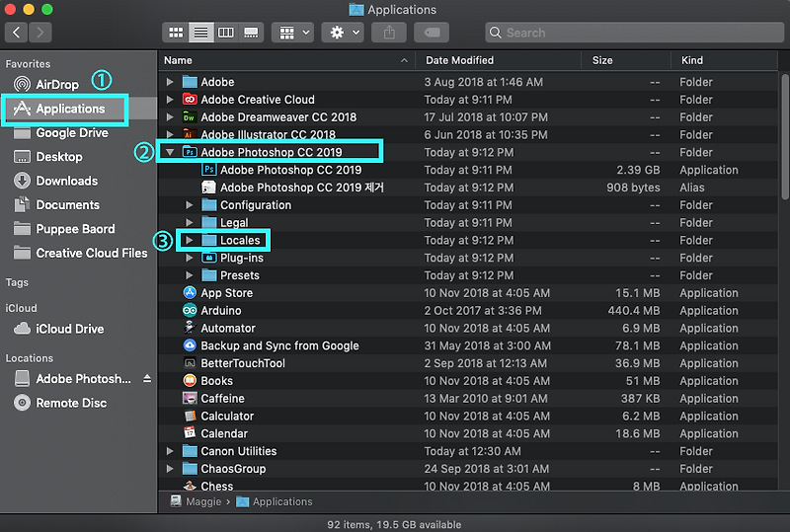The width and height of the screenshot is (790, 532).
Task: Select the Caffeine app icon
Action: [190, 399]
